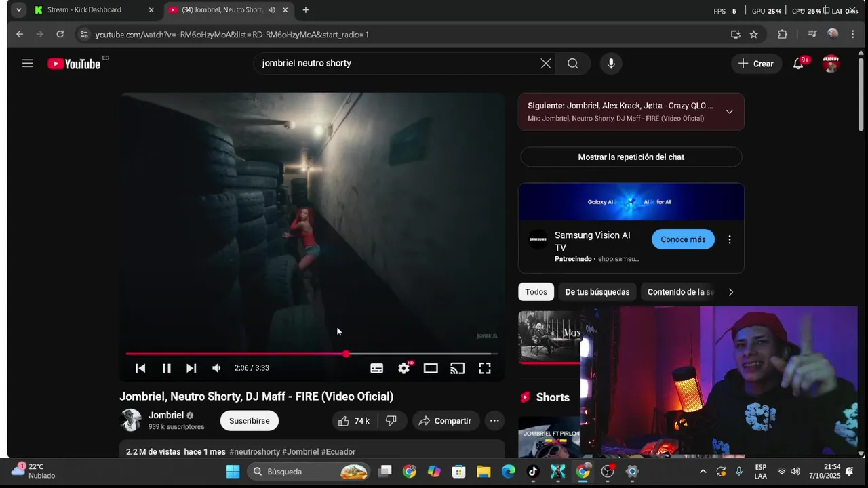Select the De tus búsquedas chip
Viewport: 868px width, 488px height.
597,292
